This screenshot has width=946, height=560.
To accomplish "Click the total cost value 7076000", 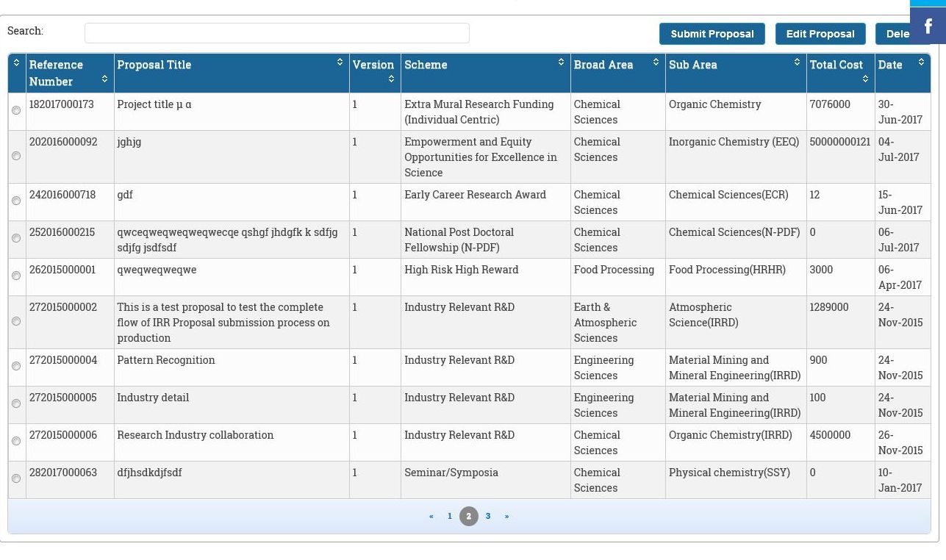I will [x=830, y=104].
